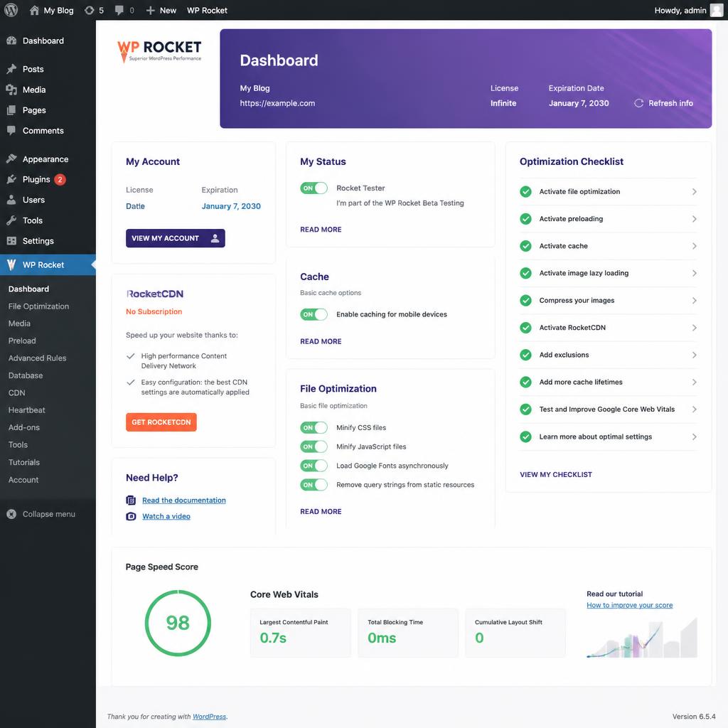728x728 pixels.
Task: Toggle Minify CSS files switch
Action: 314,427
